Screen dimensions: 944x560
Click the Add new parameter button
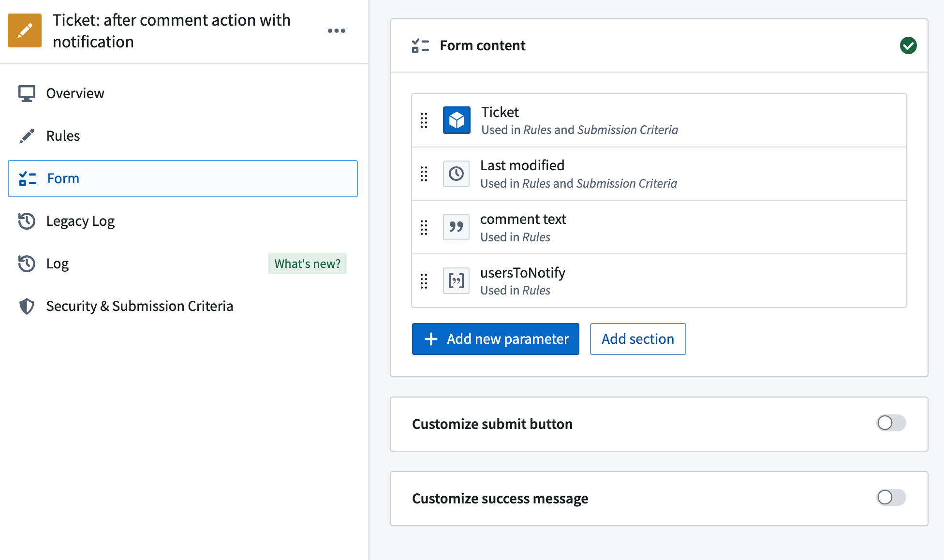495,339
